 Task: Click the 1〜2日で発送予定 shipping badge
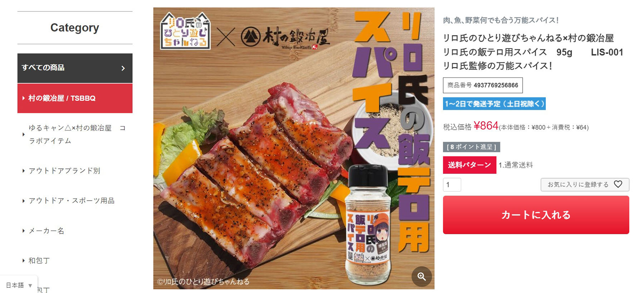pos(494,104)
